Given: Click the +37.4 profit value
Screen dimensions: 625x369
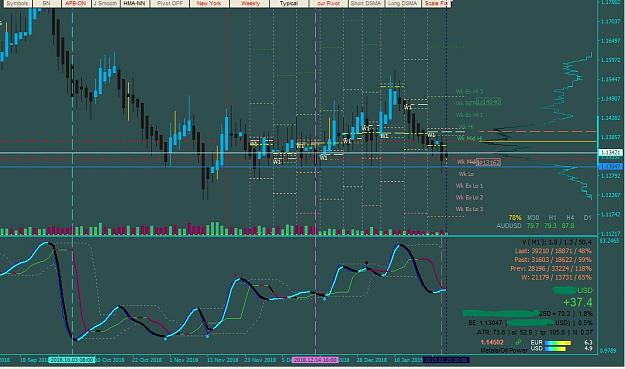Looking at the screenshot, I should click(x=577, y=302).
